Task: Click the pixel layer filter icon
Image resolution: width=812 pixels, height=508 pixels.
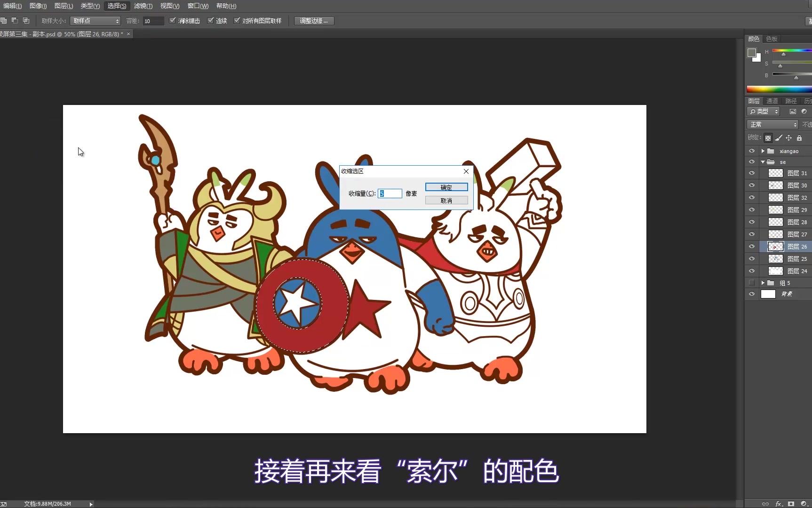Action: click(793, 112)
